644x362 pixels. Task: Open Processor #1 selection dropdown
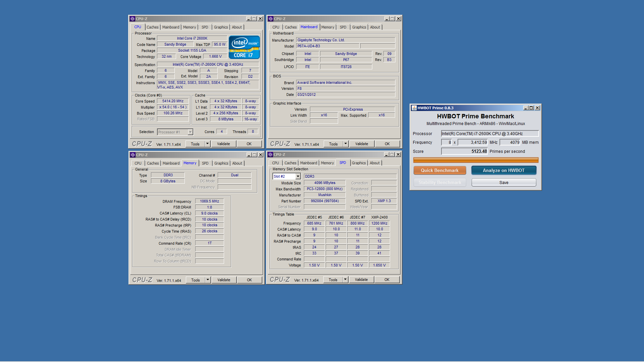pos(190,132)
